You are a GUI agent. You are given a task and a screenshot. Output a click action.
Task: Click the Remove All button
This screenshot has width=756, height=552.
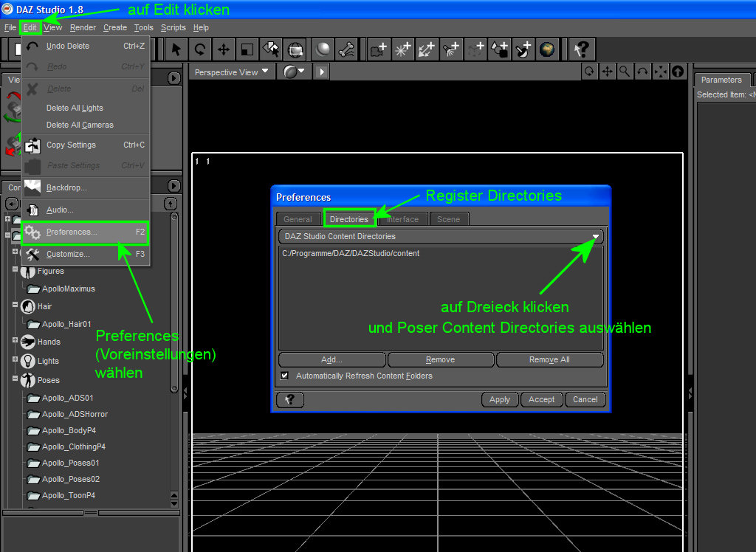point(549,359)
